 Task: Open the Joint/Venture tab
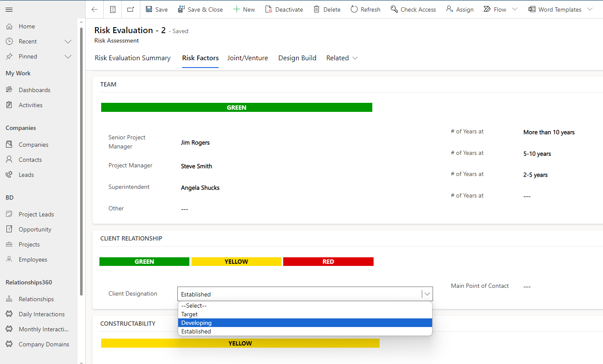[x=247, y=58]
